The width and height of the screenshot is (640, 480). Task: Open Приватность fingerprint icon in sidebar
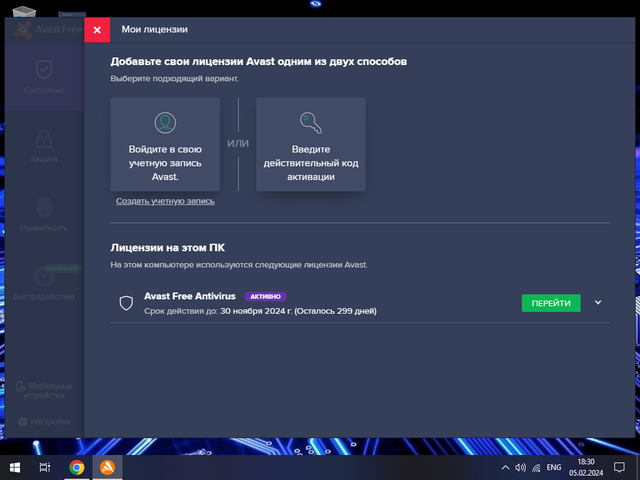click(44, 207)
